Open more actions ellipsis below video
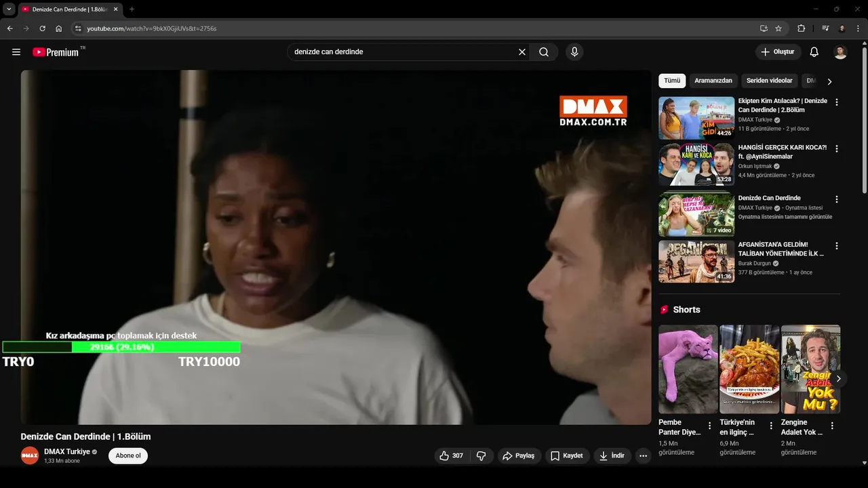Screen dimensions: 868x488 pyautogui.click(x=644, y=456)
